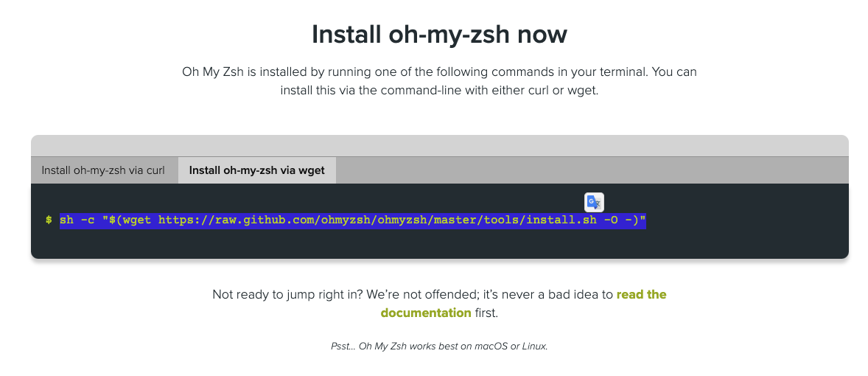Viewport: 868px width, 376px height.
Task: Click the Install oh-my-zsh now heading
Action: [x=439, y=35]
